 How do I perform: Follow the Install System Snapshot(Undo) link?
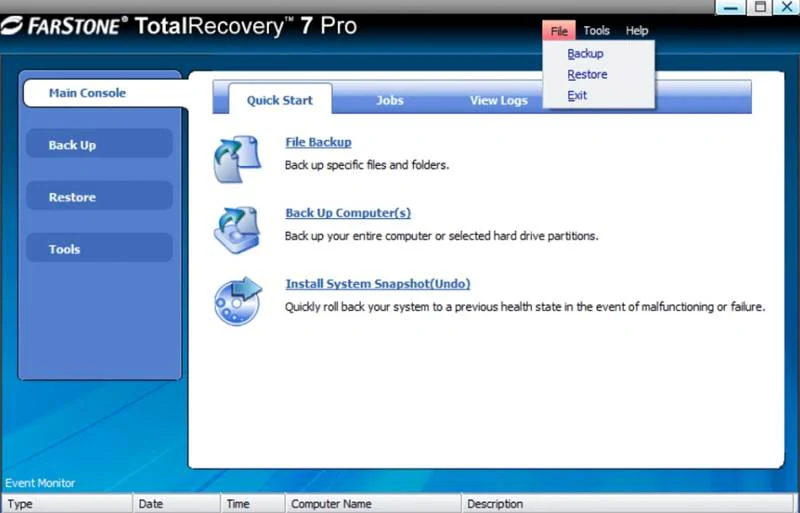(378, 284)
